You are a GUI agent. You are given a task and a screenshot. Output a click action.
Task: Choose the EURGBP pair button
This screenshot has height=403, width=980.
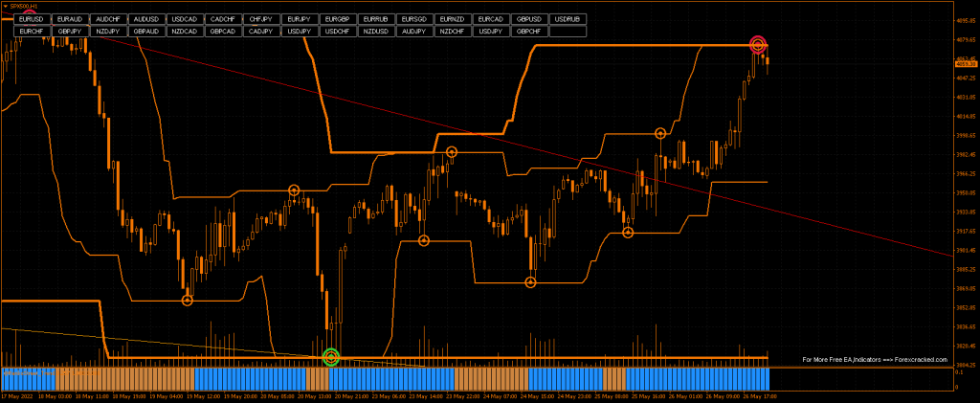(x=338, y=19)
